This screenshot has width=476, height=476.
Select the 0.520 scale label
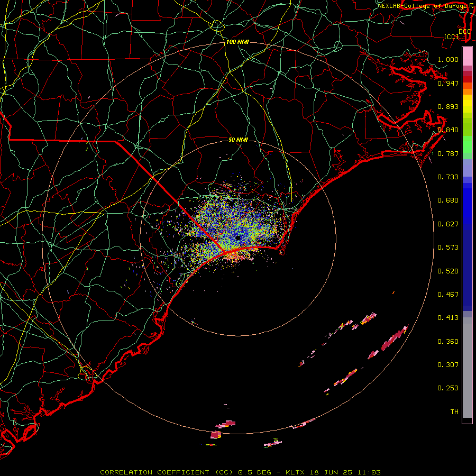coord(448,271)
